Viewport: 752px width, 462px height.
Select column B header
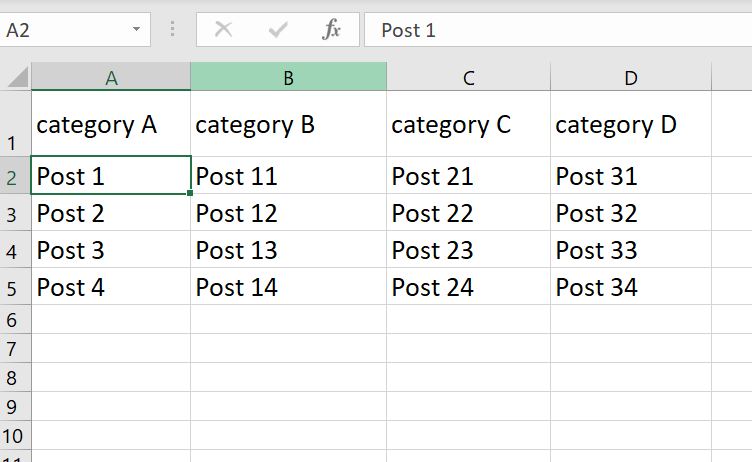[288, 77]
